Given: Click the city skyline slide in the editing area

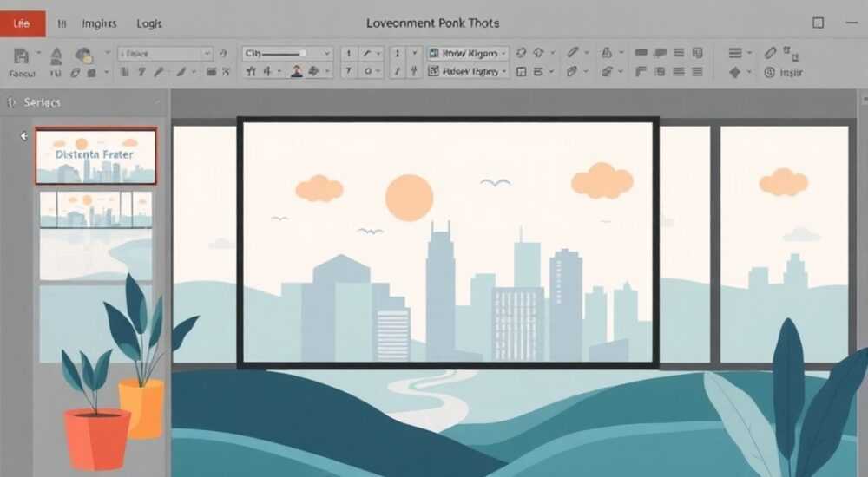Looking at the screenshot, I should point(448,242).
